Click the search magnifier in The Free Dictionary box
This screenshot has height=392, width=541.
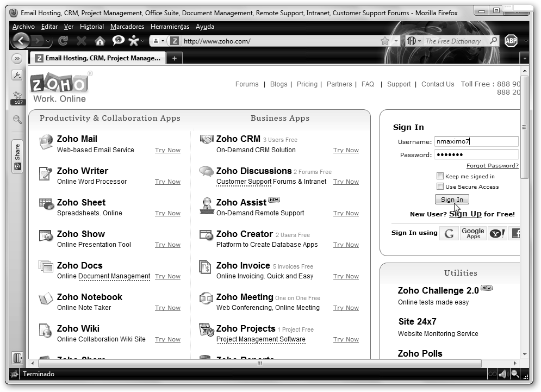(x=493, y=41)
